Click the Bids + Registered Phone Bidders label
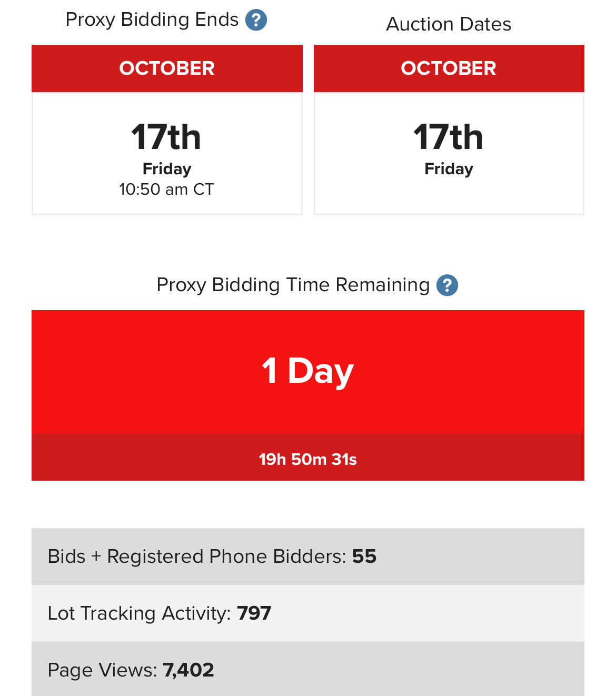 tap(197, 556)
